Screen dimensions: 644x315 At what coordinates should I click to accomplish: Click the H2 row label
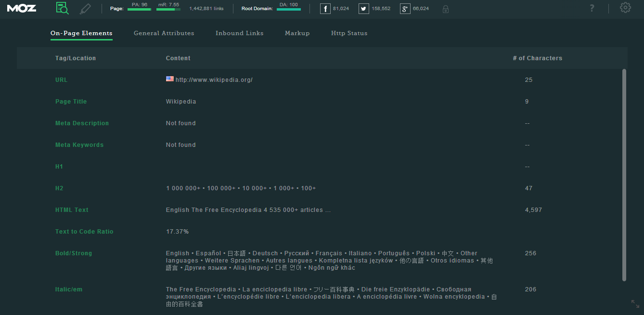59,188
